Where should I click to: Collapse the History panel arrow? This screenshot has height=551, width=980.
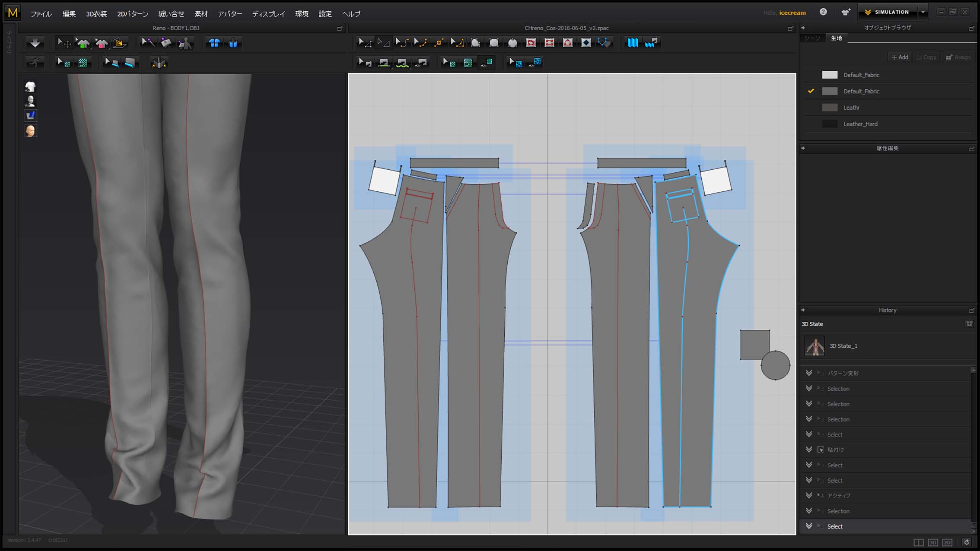pos(803,310)
